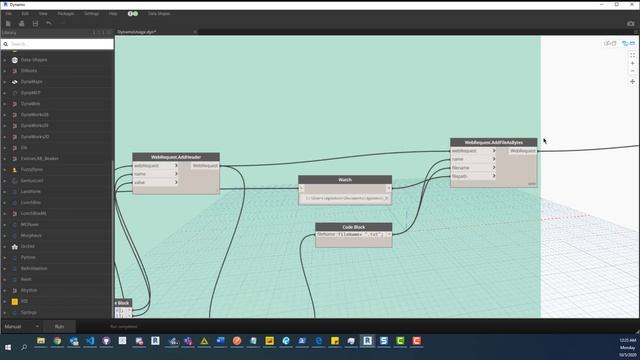Click the top-right WebRequest node title
640x360 pixels.
pos(493,142)
